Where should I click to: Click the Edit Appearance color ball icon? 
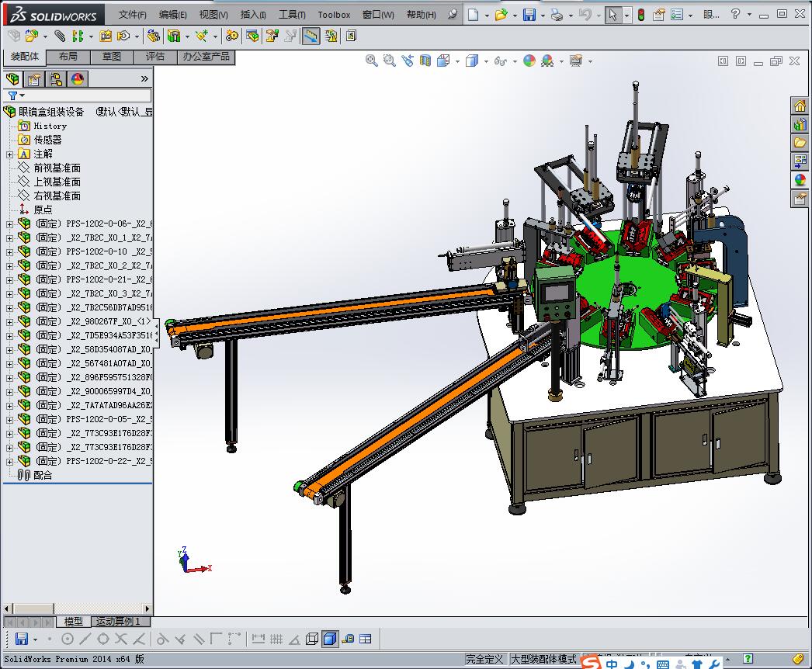pos(529,61)
